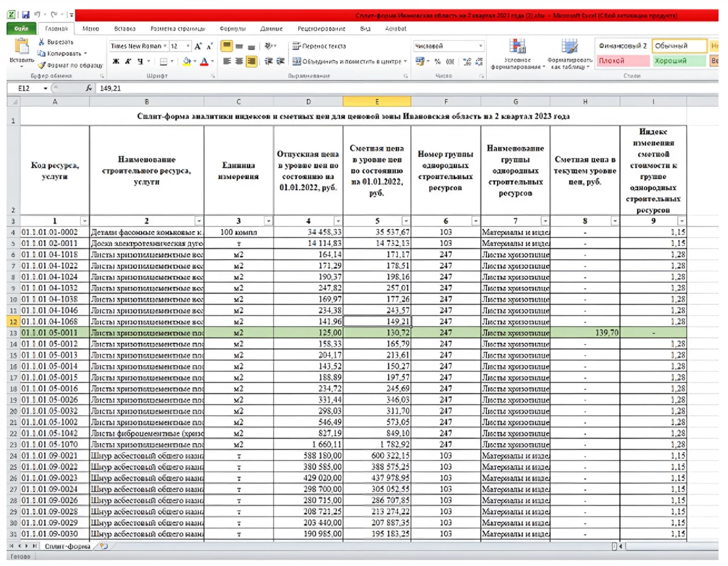The image size is (728, 566).
Task: Select the Сплит-форма sheet tab
Action: 67,546
